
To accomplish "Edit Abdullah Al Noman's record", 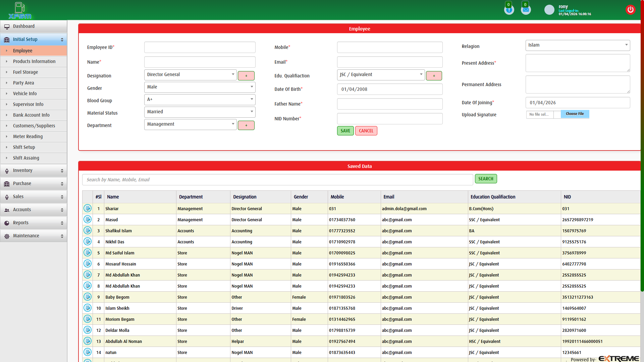I will pyautogui.click(x=88, y=341).
